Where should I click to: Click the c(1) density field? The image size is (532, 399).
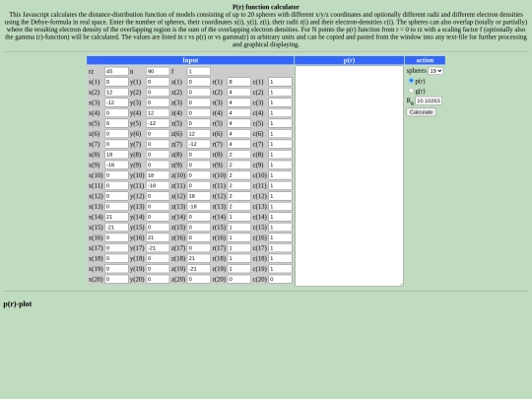(x=280, y=82)
